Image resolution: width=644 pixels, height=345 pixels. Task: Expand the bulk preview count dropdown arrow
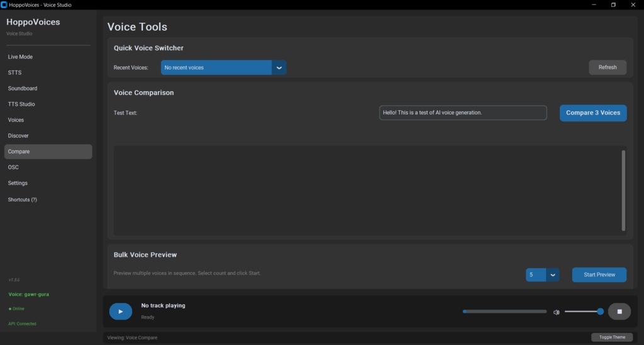click(553, 274)
